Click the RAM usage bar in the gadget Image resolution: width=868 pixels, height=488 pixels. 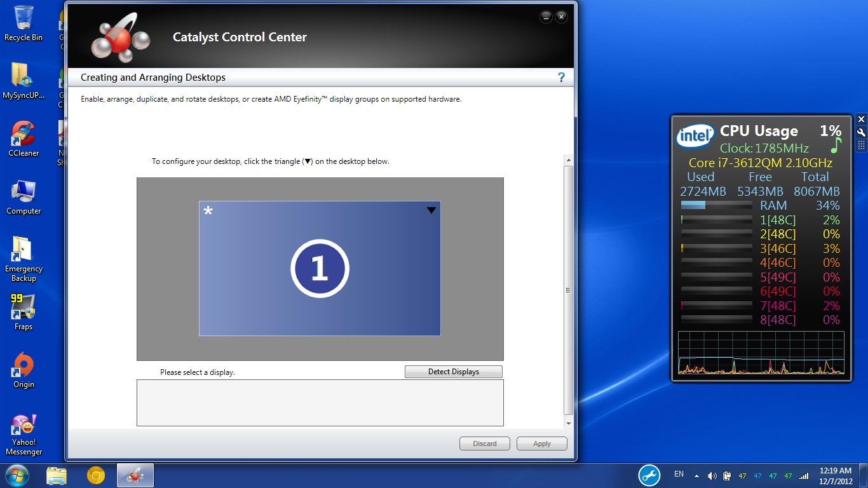[717, 205]
